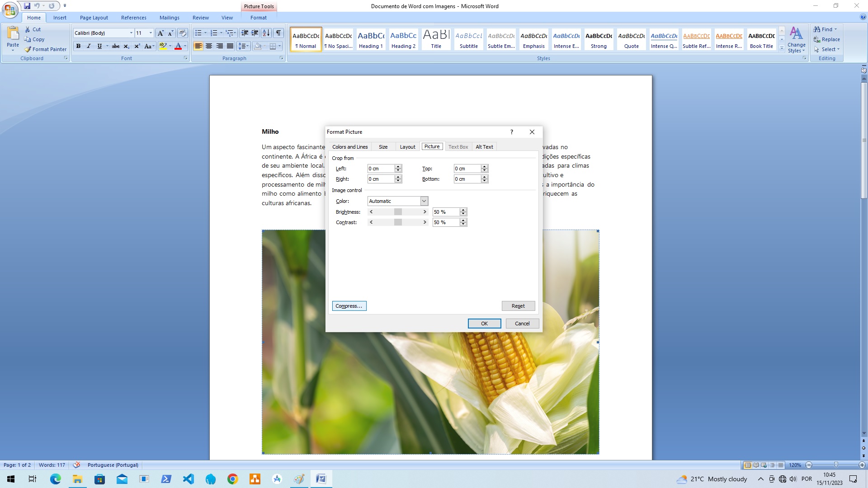Click the Grow Font icon

160,33
